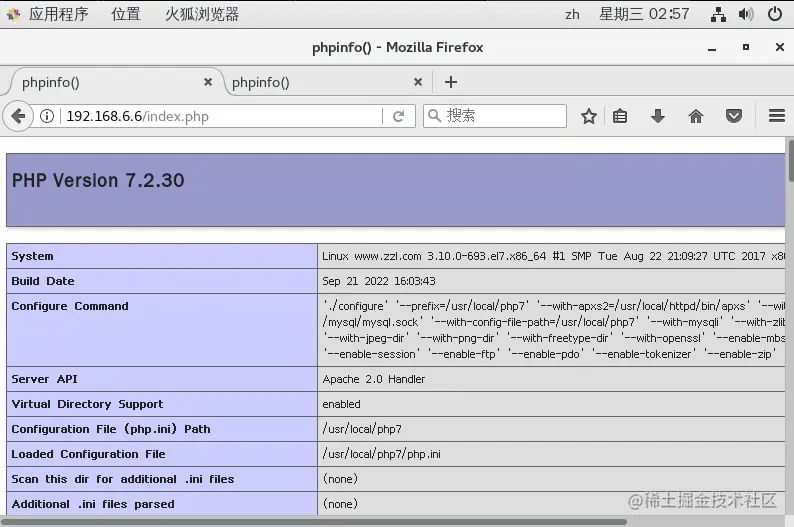Select Additional .ini files parsed label
Screen dimensions: 794x527
[x=93, y=504]
